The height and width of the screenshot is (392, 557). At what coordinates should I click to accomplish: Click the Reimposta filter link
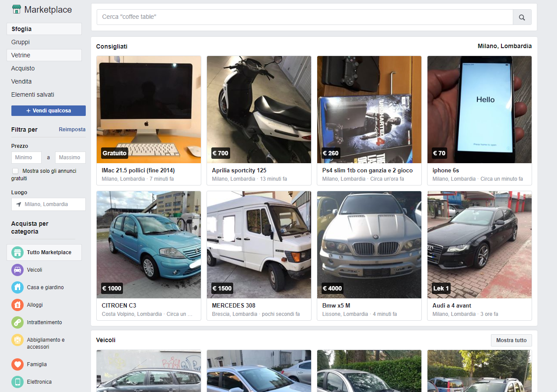[72, 129]
